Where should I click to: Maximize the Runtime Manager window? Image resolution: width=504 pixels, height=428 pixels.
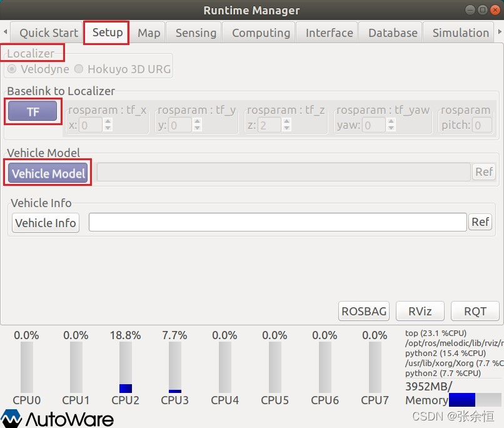tap(483, 10)
